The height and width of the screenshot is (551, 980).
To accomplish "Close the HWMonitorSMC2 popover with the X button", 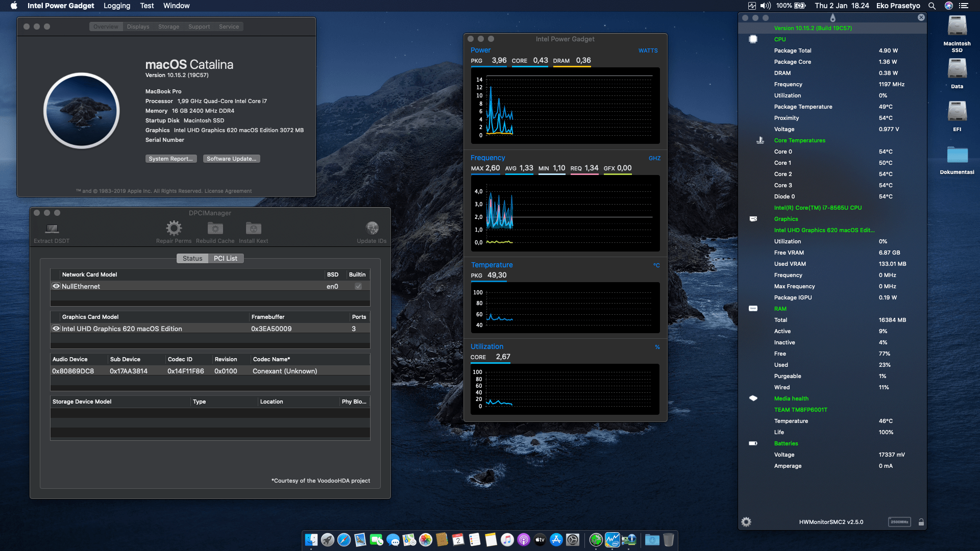I will pyautogui.click(x=921, y=17).
